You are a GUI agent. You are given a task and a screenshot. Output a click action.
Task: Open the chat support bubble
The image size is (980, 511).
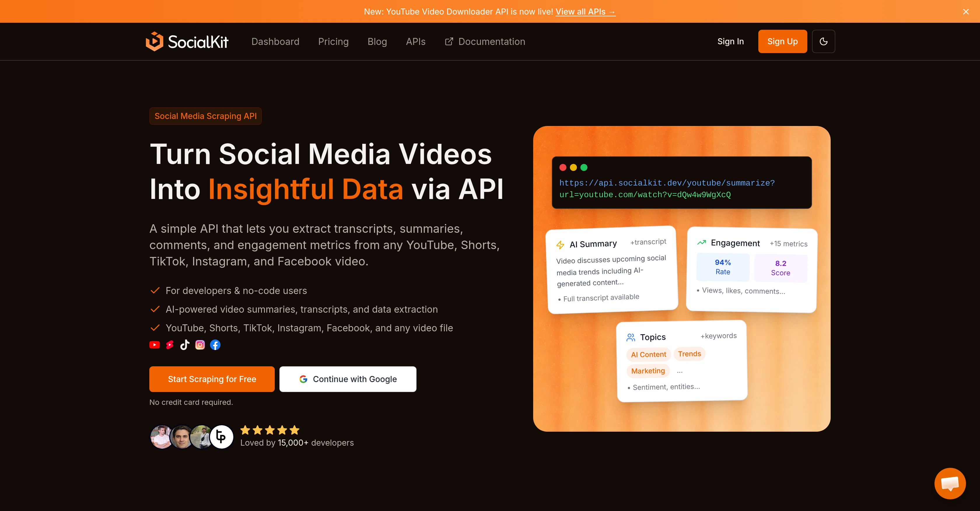click(x=950, y=483)
